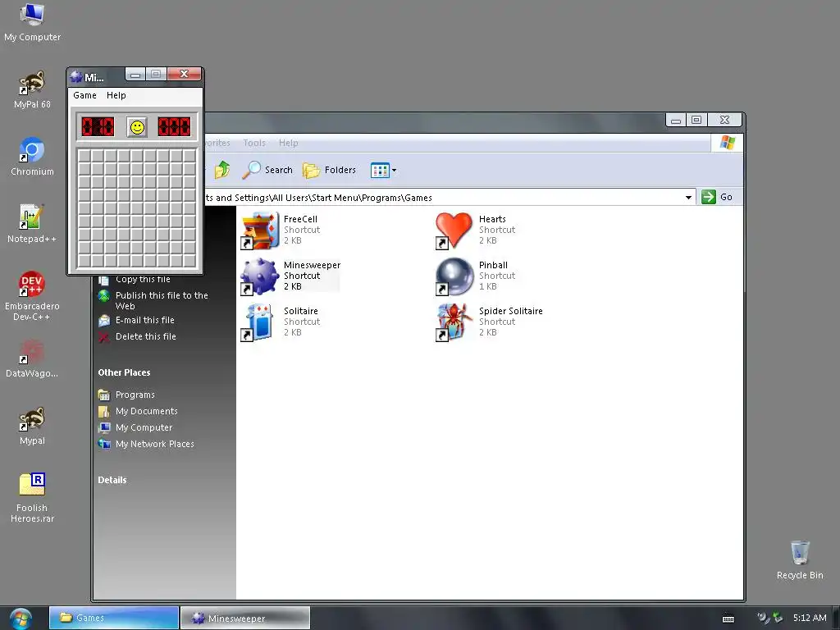Click Delete this file link

(x=146, y=336)
